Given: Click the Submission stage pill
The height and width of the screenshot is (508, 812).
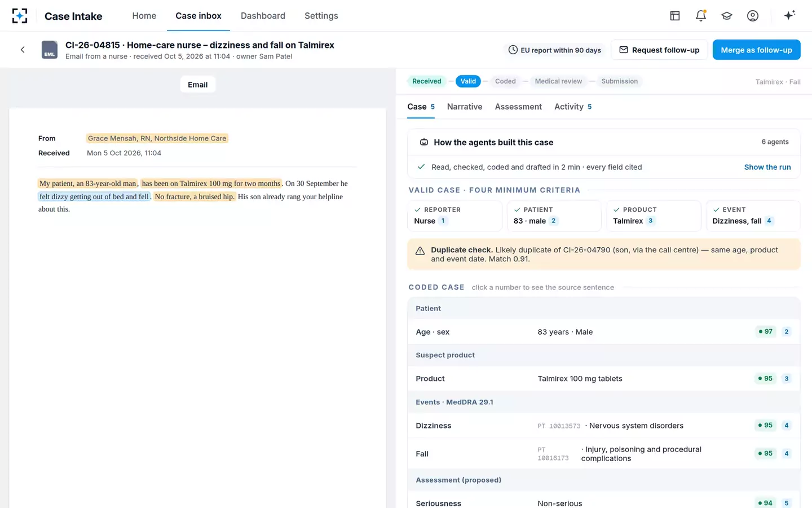Looking at the screenshot, I should click(x=619, y=81).
